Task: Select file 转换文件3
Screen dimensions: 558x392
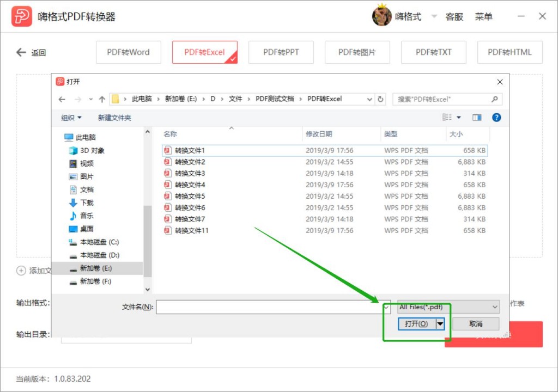Action: click(325, 173)
